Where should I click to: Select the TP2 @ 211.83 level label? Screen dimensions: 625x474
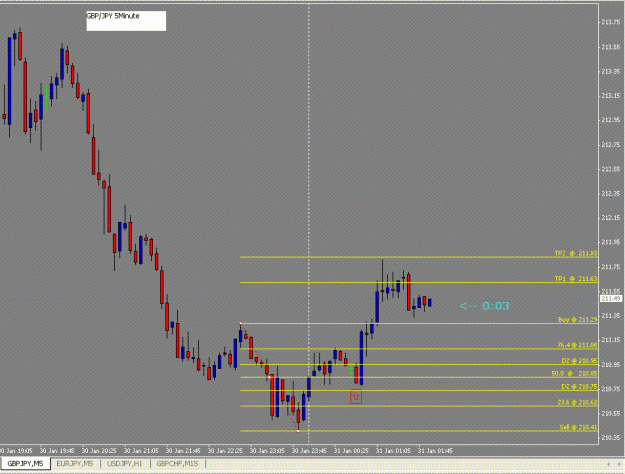[x=576, y=253]
